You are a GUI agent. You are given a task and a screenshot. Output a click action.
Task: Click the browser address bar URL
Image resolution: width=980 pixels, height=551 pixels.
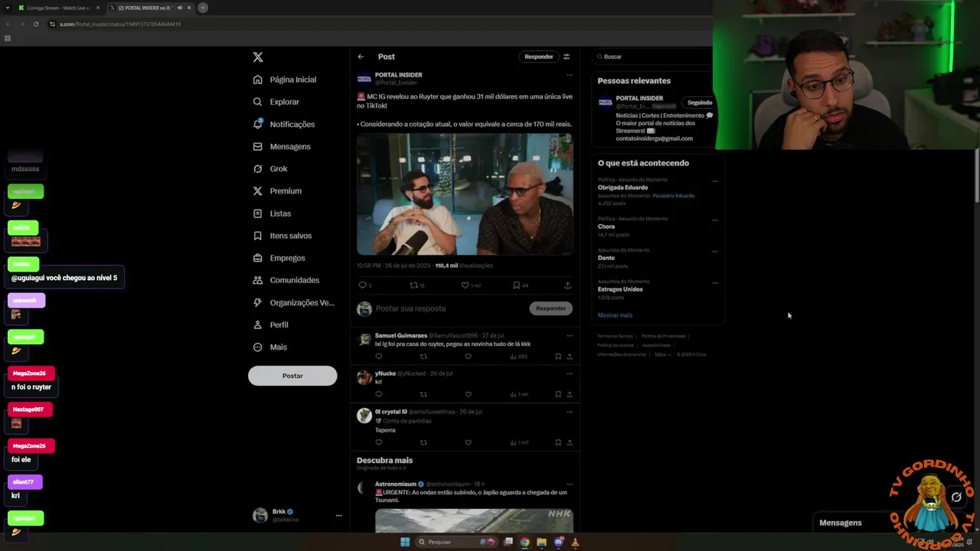(120, 24)
